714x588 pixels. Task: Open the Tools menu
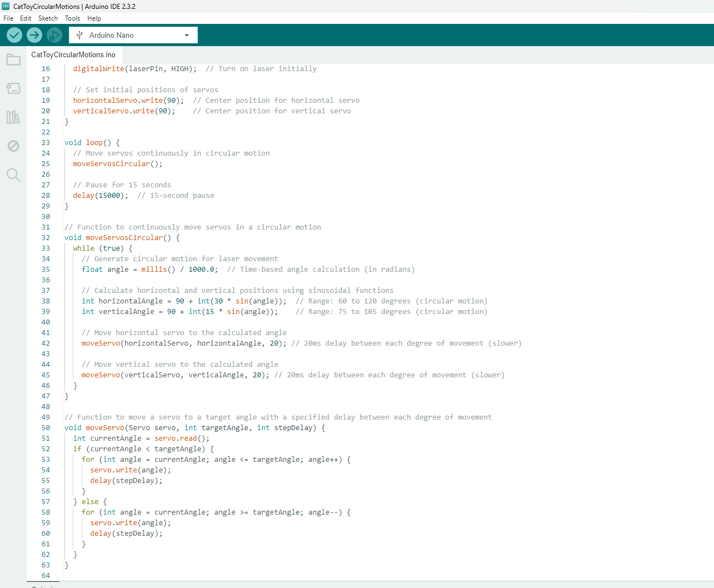(x=72, y=18)
